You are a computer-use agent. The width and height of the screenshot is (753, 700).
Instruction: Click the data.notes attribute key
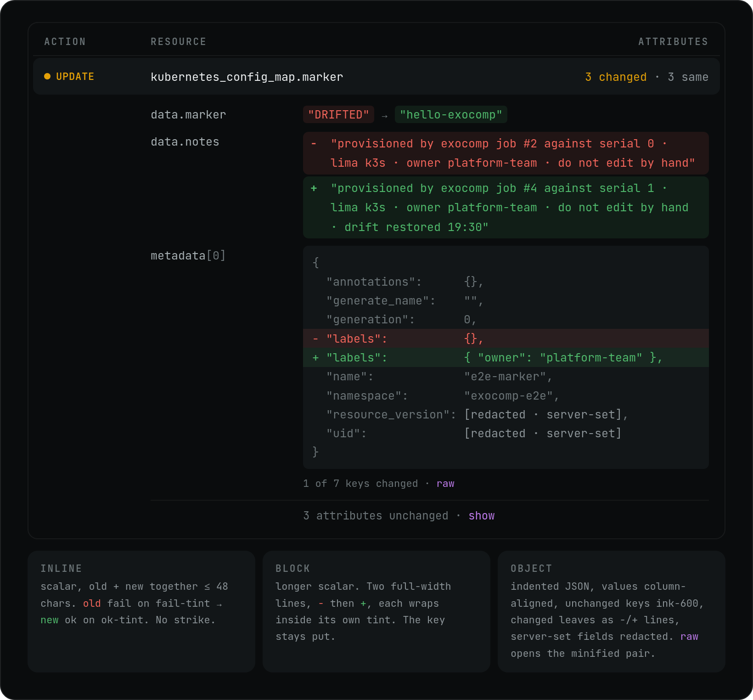185,142
